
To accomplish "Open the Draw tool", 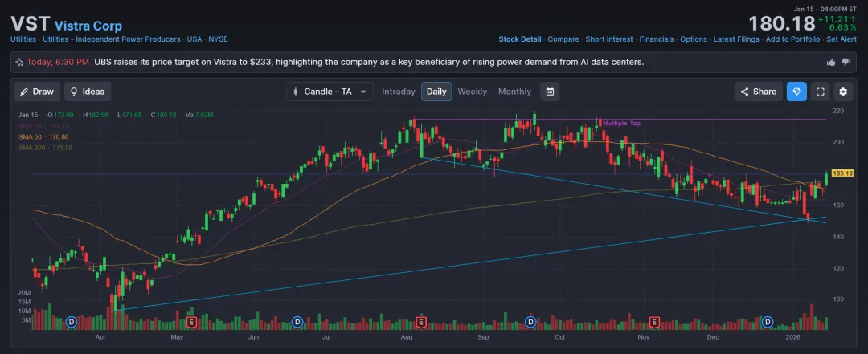I will point(37,92).
